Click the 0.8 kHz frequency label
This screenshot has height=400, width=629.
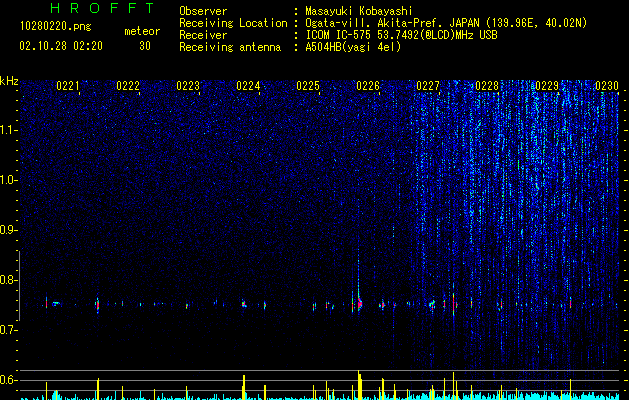(x=8, y=280)
